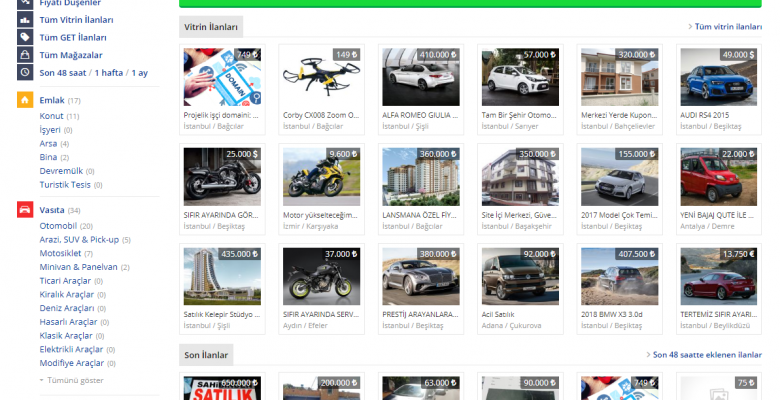Open YENİ BAJAJ QUTE listing
The image size is (780, 400).
(719, 190)
